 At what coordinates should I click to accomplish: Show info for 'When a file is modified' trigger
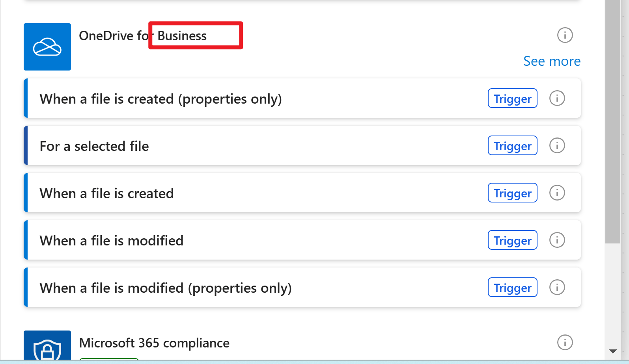click(557, 240)
